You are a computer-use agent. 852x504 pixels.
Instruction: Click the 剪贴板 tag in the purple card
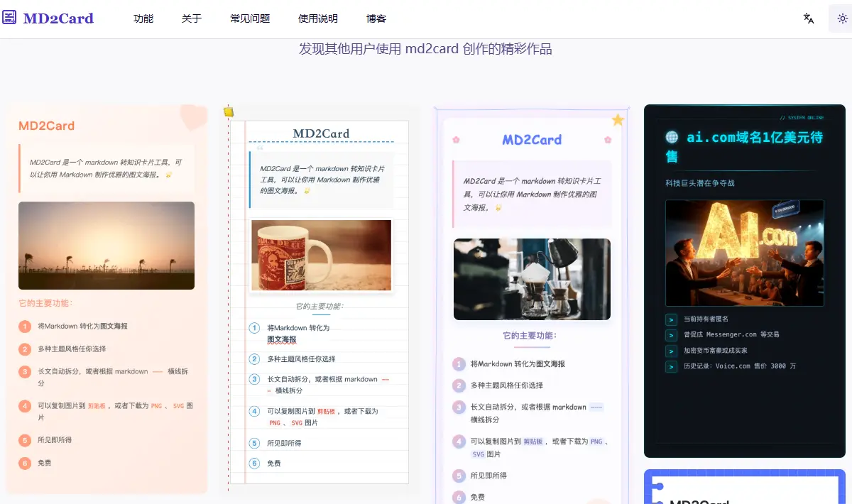pyautogui.click(x=534, y=442)
